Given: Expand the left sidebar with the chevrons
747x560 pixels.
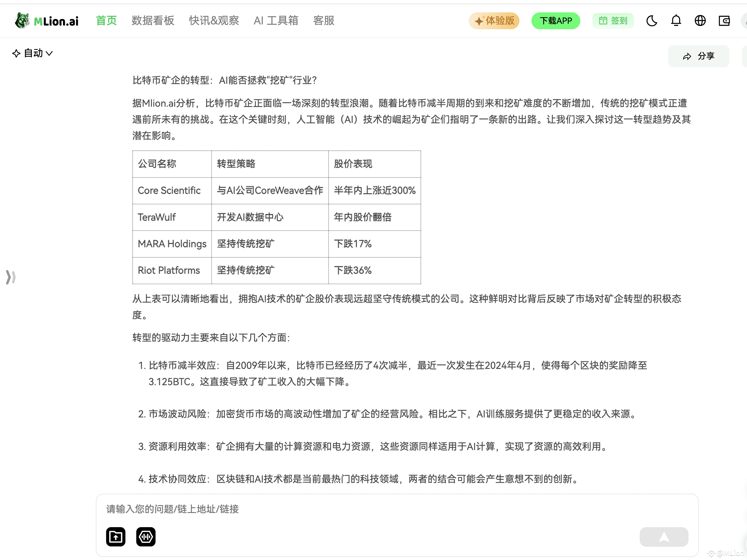Looking at the screenshot, I should (x=11, y=278).
